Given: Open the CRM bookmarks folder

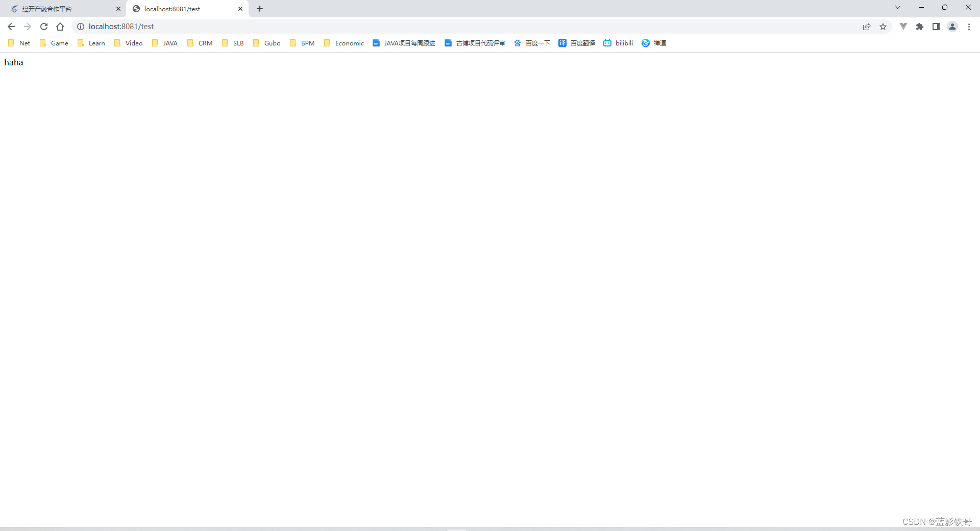Looking at the screenshot, I should 200,43.
